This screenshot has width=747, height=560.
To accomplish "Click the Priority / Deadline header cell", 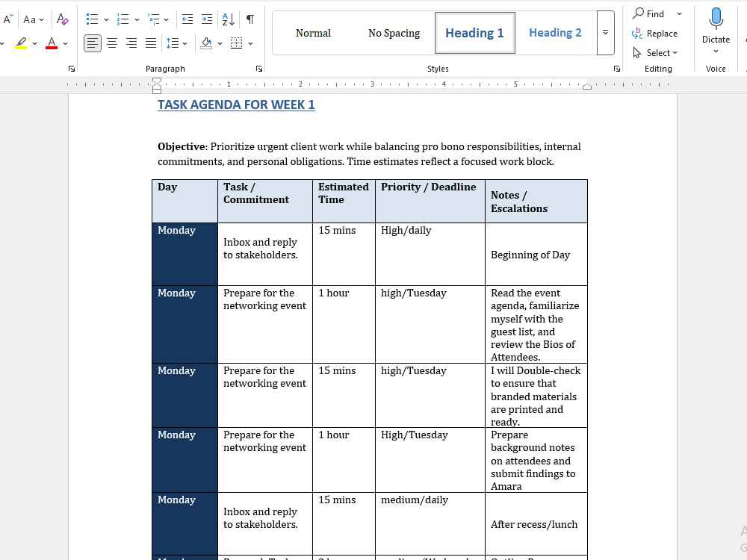I will pyautogui.click(x=430, y=201).
